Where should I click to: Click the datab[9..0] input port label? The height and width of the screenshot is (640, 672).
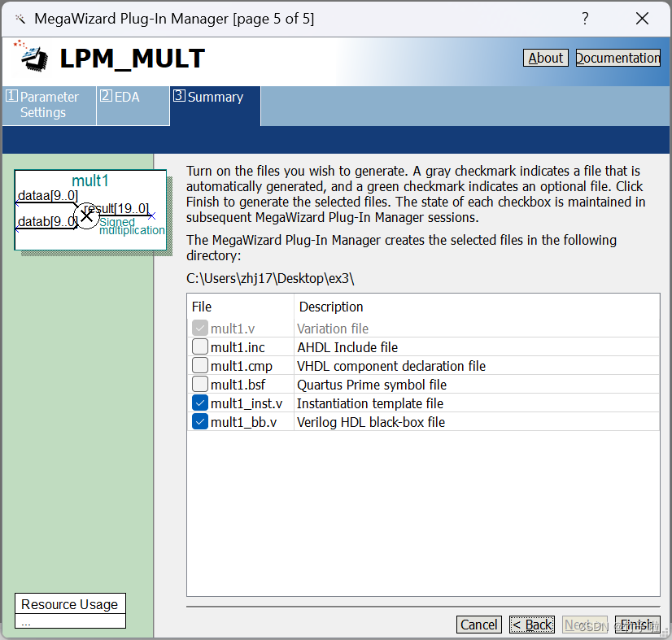point(47,221)
